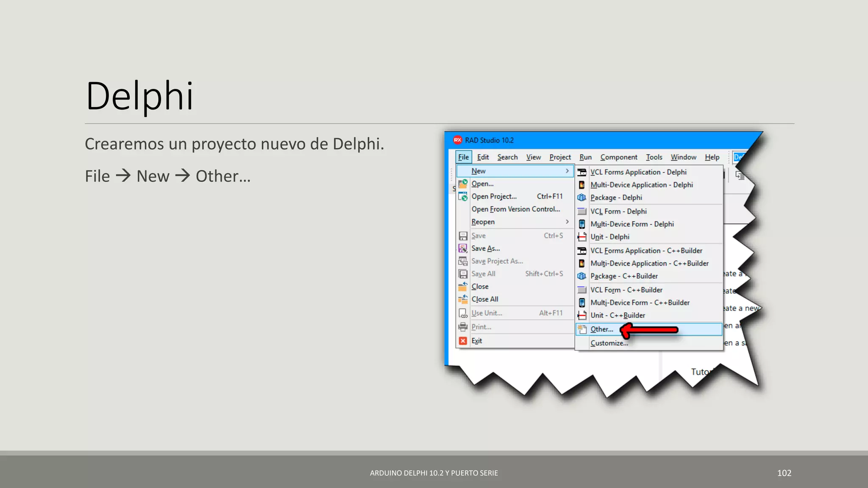Click the Unit - Delphi icon
Image resolution: width=868 pixels, height=488 pixels.
coord(582,237)
